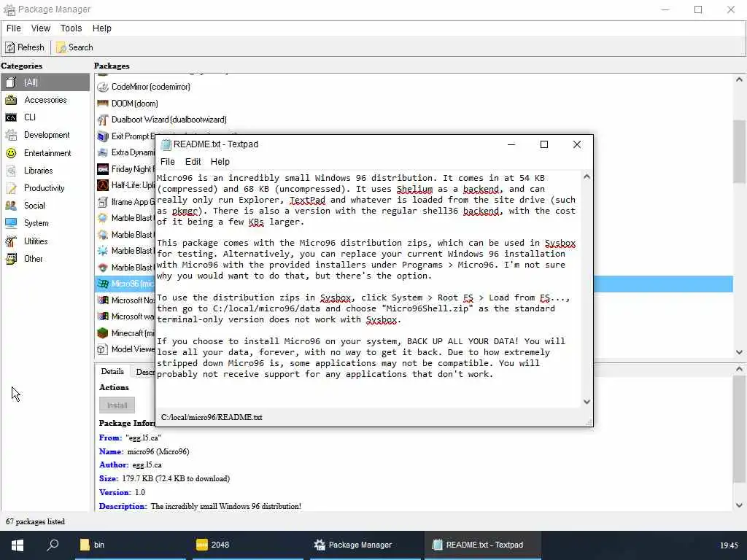This screenshot has width=747, height=560.
Task: Select the Social category icon
Action: (11, 206)
